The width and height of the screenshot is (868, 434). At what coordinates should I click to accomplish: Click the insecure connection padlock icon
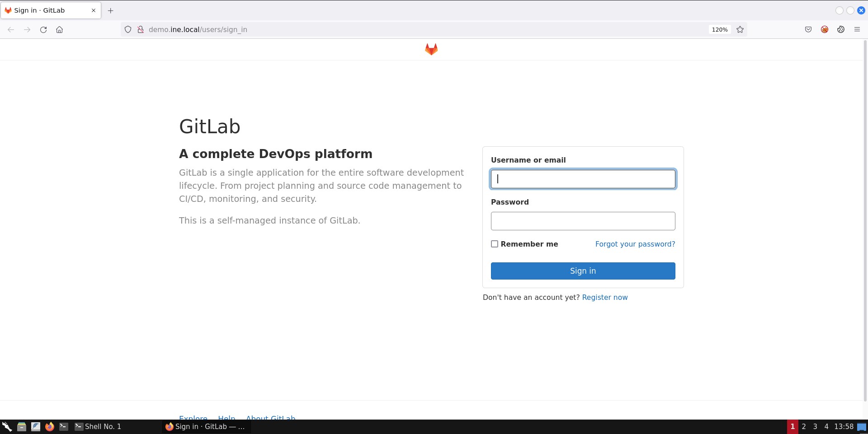[x=141, y=29]
